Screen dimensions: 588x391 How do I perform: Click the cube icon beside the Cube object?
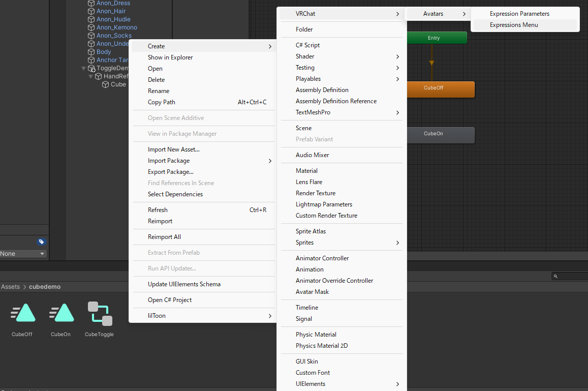[105, 84]
